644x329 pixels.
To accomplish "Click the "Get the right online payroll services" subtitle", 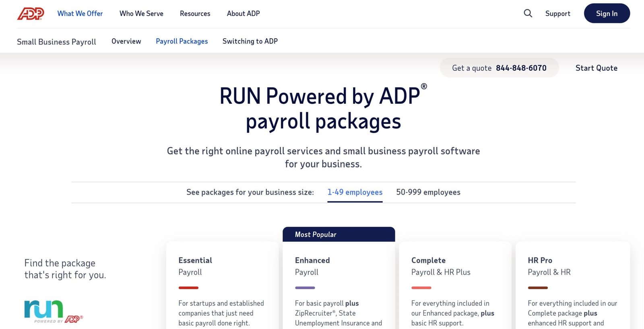I will point(323,157).
